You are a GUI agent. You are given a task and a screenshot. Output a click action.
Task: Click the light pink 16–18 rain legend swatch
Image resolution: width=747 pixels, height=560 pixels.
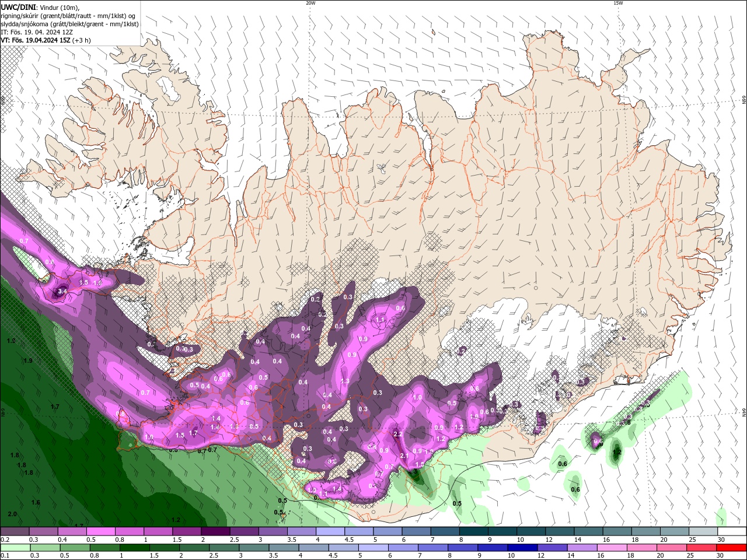point(612,548)
